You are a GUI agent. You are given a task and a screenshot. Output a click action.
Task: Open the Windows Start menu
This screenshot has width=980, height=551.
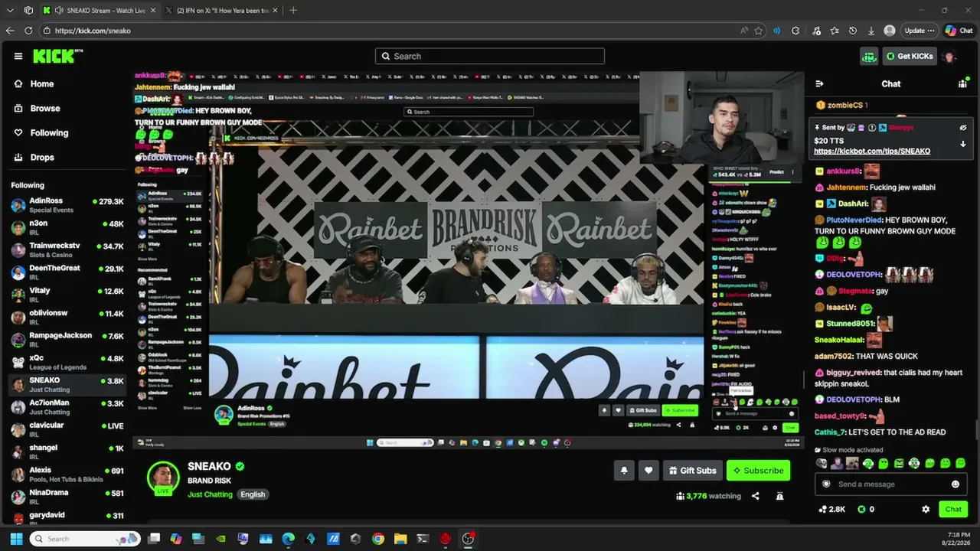click(x=16, y=539)
